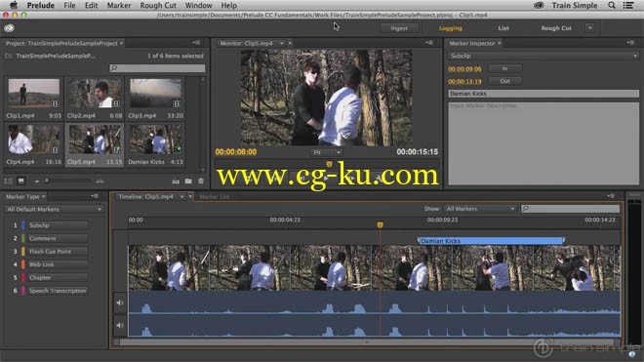This screenshot has height=362, width=644.
Task: Open the Marker Inspector panel flyout menu
Action: coord(630,43)
